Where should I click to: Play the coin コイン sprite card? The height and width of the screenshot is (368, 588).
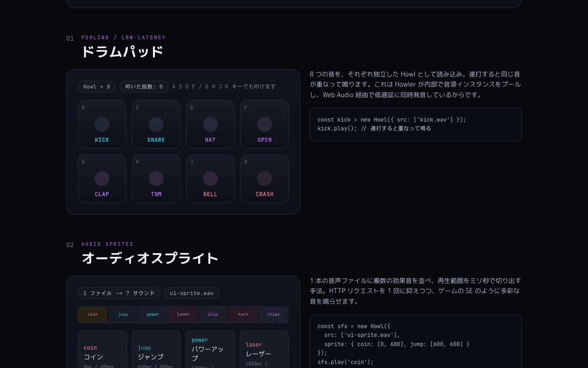pos(102,349)
